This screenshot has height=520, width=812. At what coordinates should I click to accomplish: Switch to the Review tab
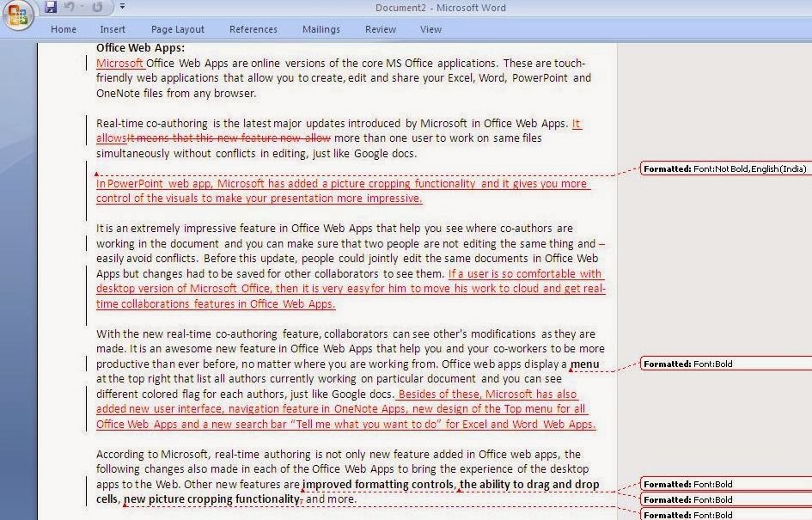(x=381, y=29)
